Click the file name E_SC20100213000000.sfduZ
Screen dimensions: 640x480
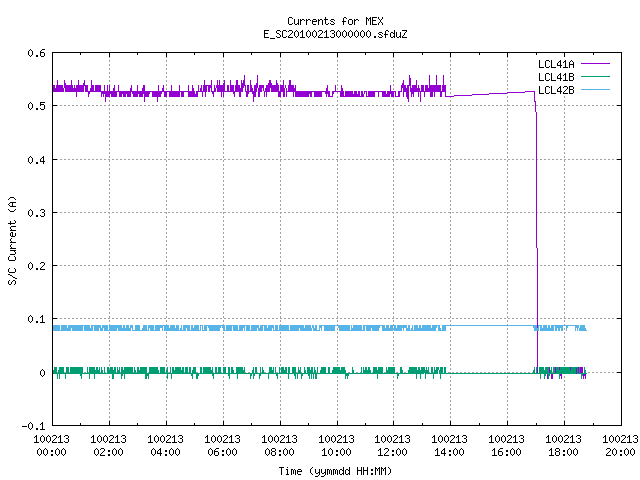335,34
